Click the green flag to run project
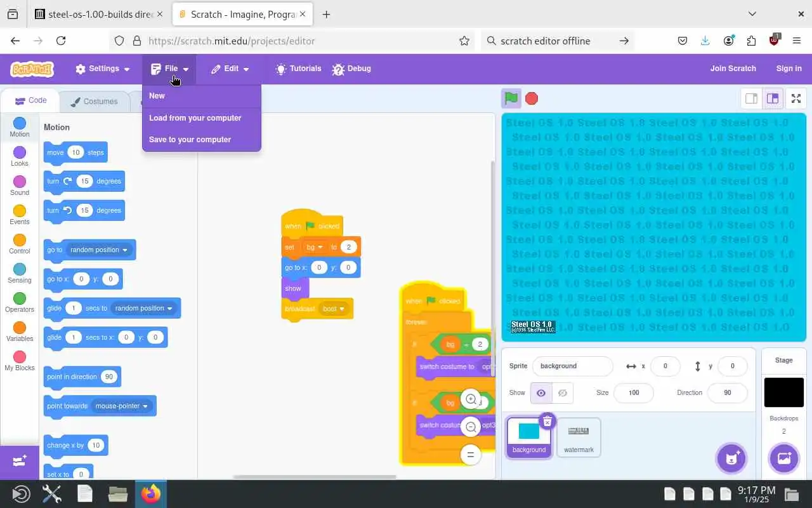 511,98
